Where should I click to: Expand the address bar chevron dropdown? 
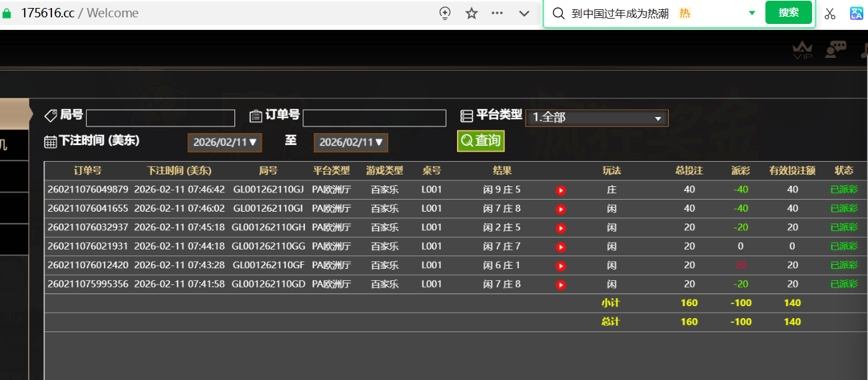[524, 13]
